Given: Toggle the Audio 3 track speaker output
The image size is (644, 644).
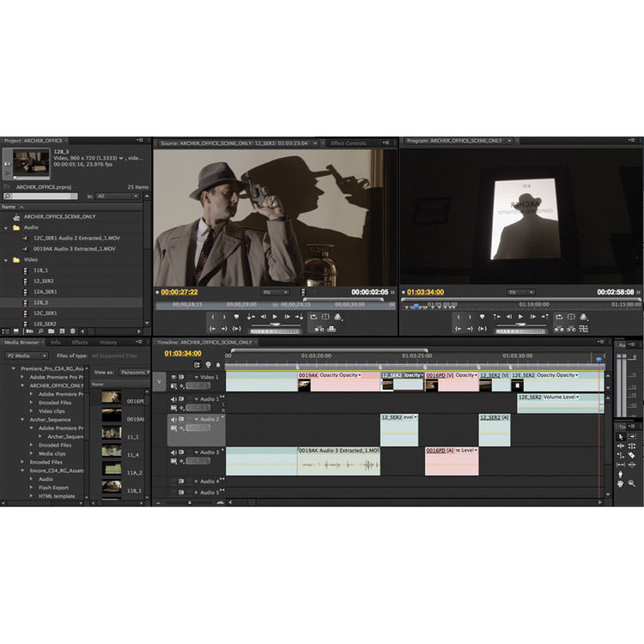Looking at the screenshot, I should 174,452.
